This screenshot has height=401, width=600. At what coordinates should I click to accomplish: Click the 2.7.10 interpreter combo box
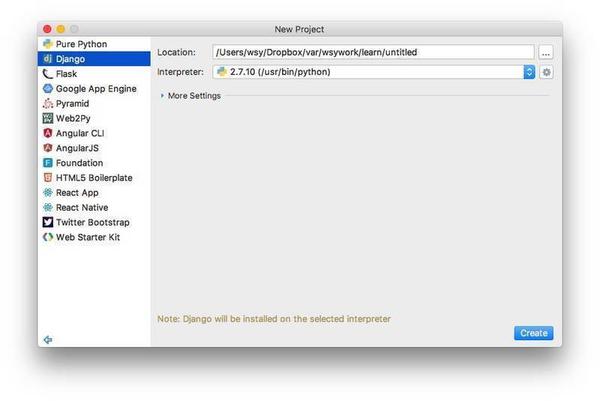[x=373, y=72]
